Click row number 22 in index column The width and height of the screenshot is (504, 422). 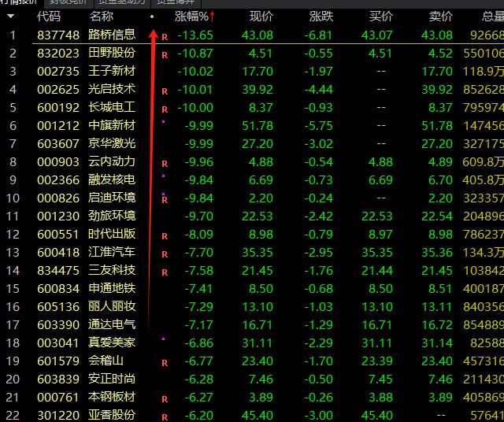pyautogui.click(x=13, y=415)
